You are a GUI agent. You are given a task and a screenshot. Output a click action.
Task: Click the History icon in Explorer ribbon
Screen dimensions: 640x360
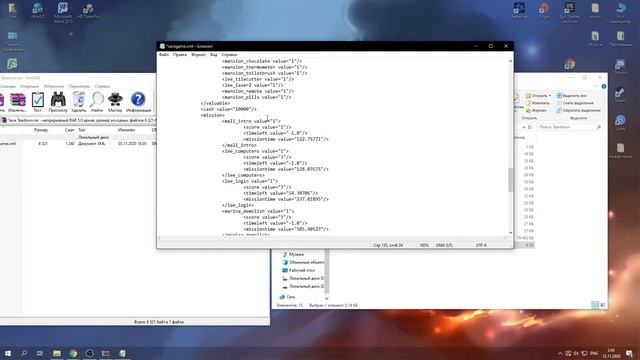(528, 110)
